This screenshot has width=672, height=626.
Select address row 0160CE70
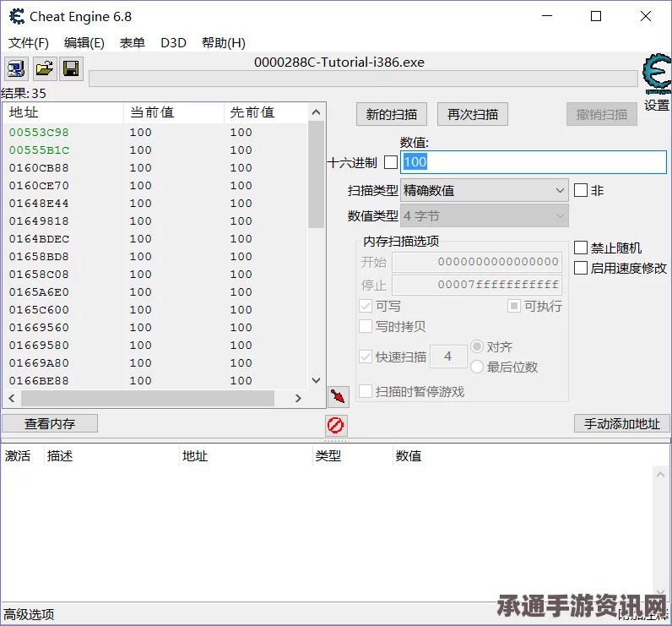tap(155, 186)
